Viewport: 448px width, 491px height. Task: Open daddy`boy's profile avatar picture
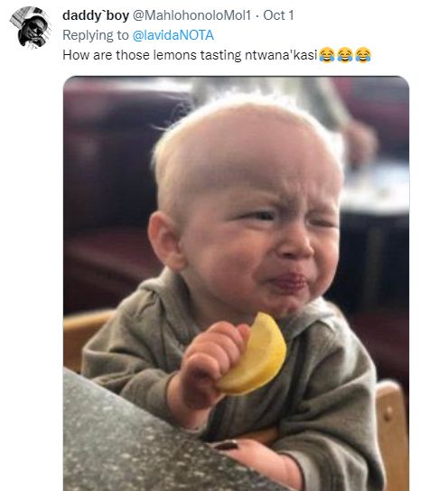(x=31, y=28)
